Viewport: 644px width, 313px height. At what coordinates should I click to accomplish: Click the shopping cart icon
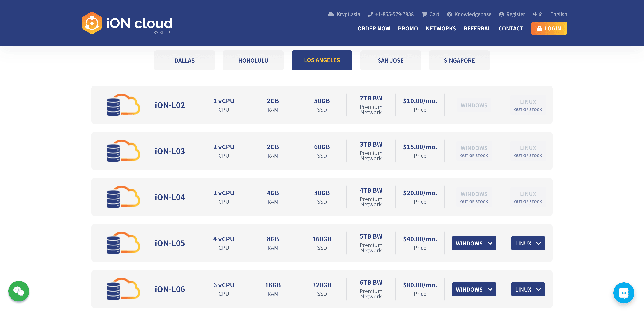[424, 14]
